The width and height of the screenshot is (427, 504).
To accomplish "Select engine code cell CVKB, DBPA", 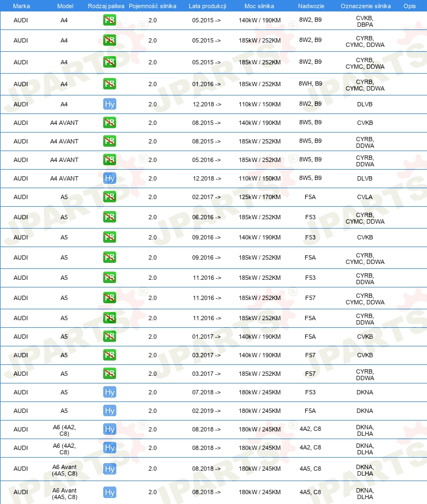I will pyautogui.click(x=365, y=21).
